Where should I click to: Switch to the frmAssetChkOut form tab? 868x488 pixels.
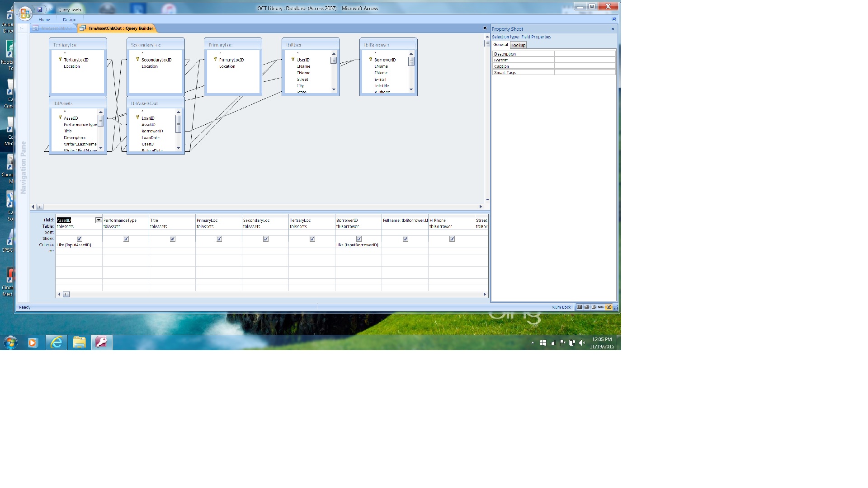[x=54, y=28]
